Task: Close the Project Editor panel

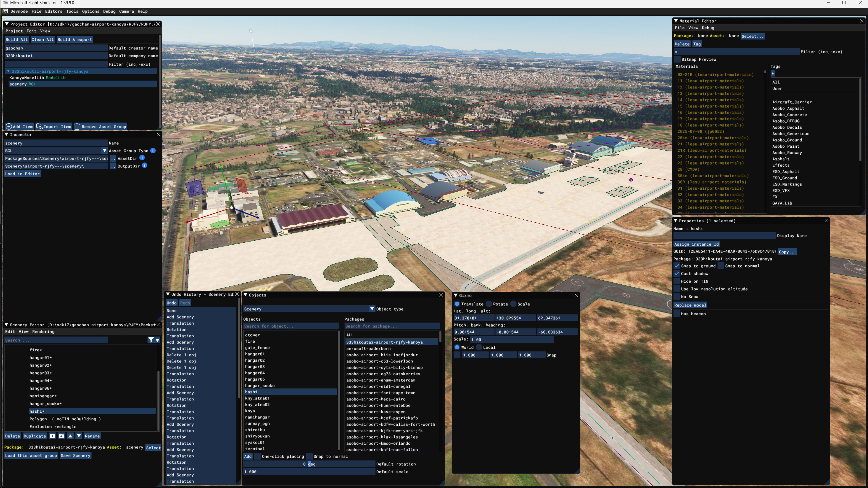Action: 158,24
